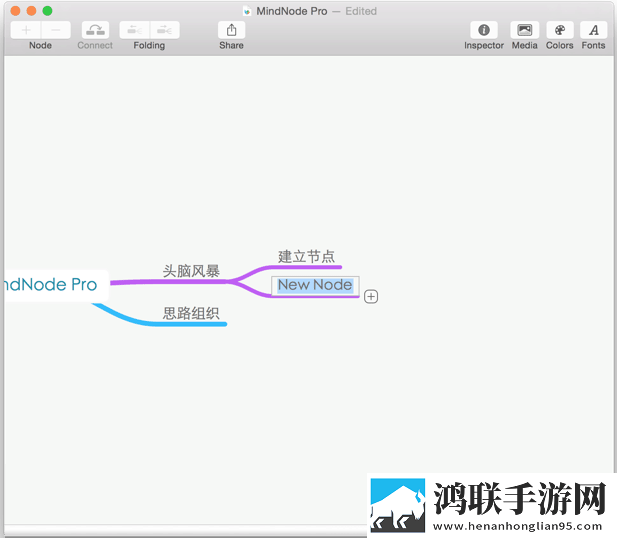The width and height of the screenshot is (617, 538).
Task: Zoom the window with green button
Action: [x=47, y=11]
